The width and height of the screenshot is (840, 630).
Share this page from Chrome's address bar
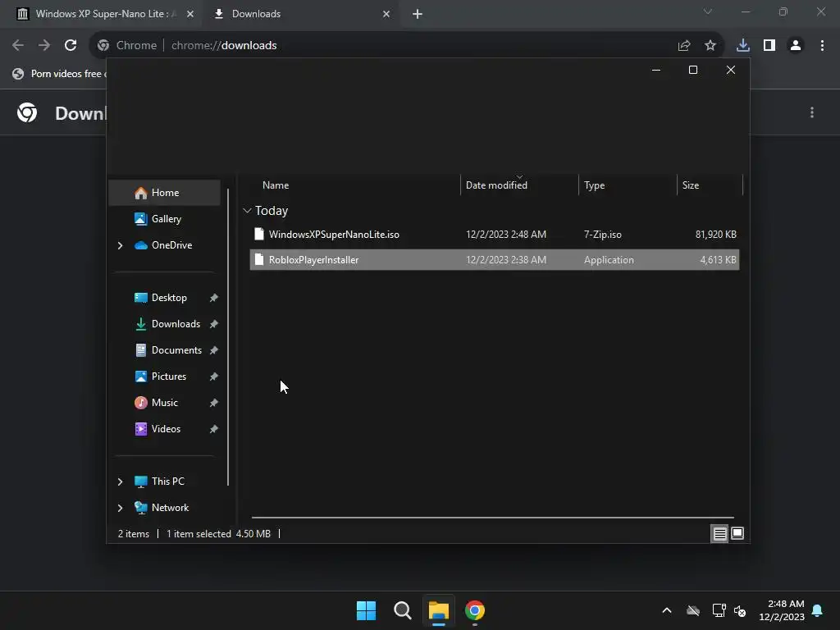coord(684,46)
